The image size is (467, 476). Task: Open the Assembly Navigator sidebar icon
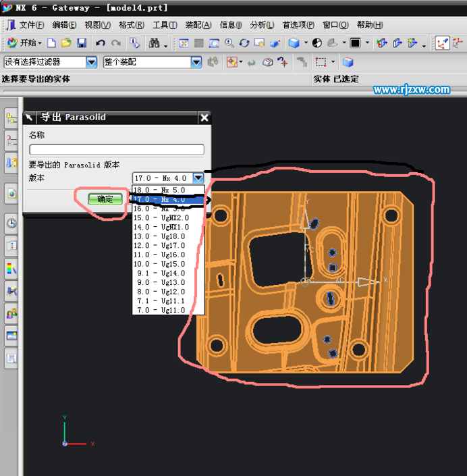(x=11, y=119)
